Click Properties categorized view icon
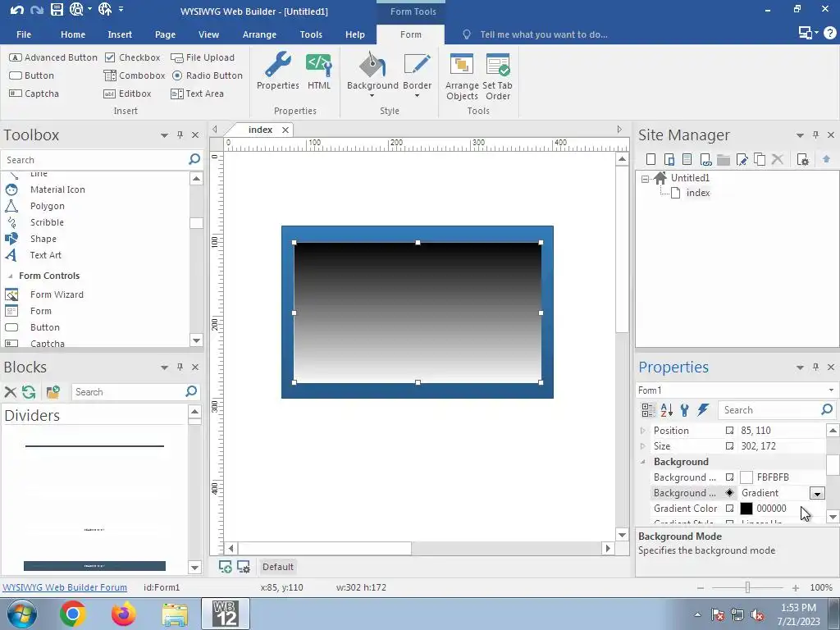 click(648, 410)
